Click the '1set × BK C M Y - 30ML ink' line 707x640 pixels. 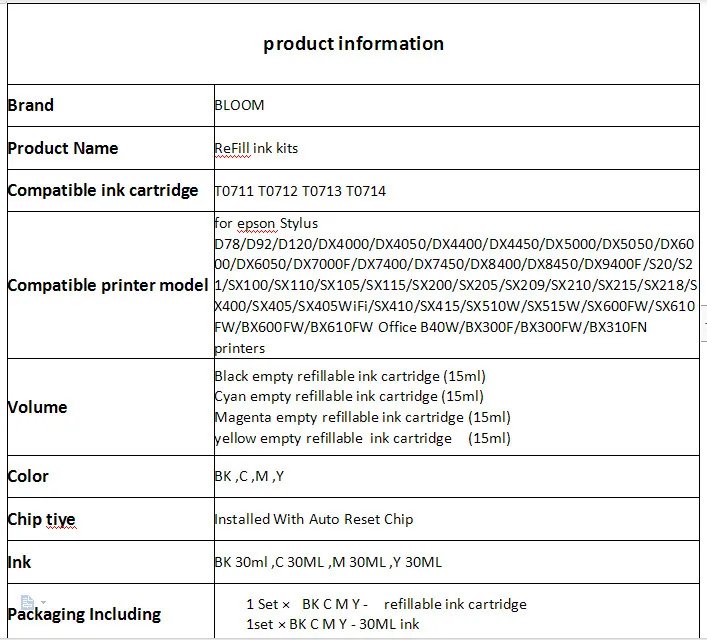point(333,624)
